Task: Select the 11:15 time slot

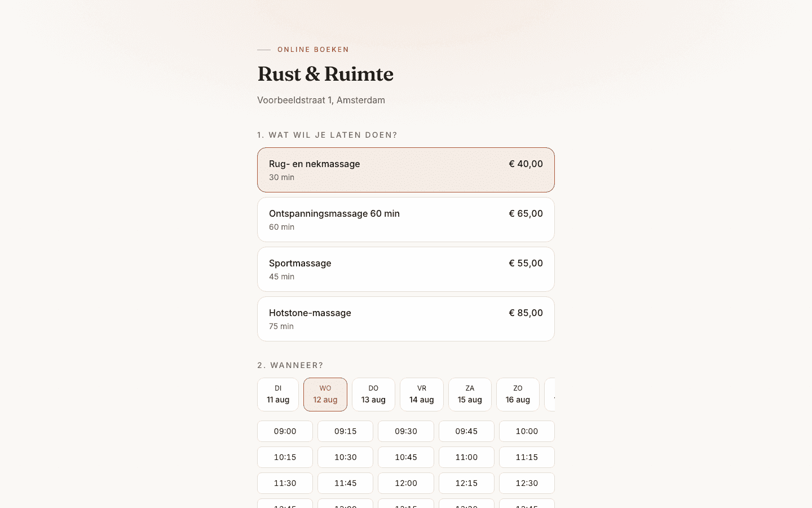Action: pyautogui.click(x=527, y=457)
